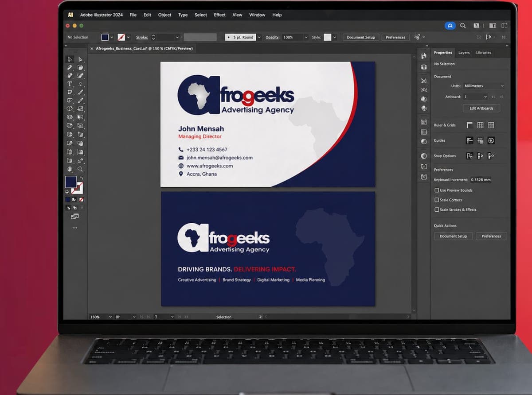Toggle the first Snap Options icon

click(469, 156)
